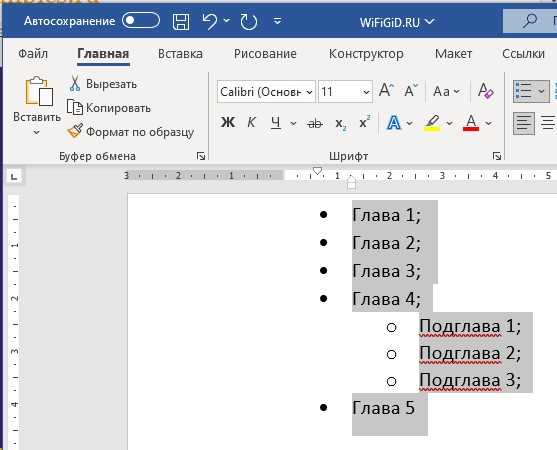Open the underline style dropdown arrow
This screenshot has height=450, width=557.
coord(293,123)
